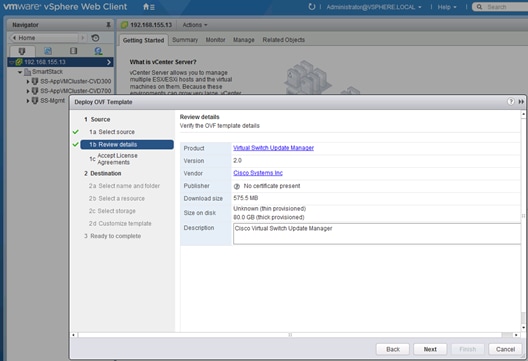Switch to the Related Objects tab
This screenshot has width=528, height=361.
[x=284, y=40]
